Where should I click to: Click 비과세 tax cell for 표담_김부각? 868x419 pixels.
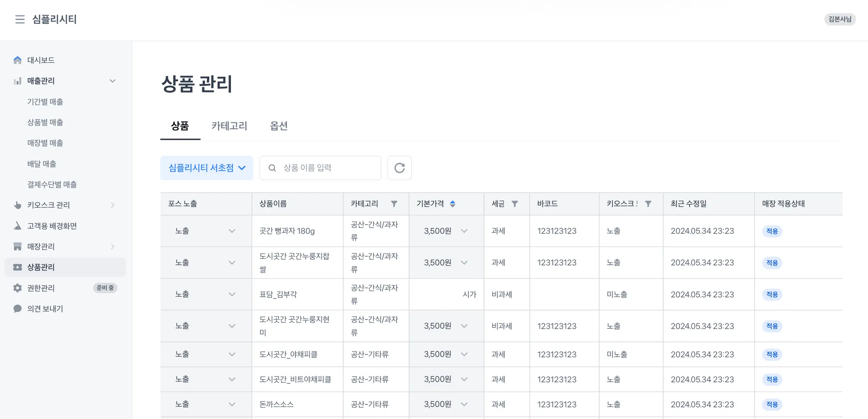502,294
